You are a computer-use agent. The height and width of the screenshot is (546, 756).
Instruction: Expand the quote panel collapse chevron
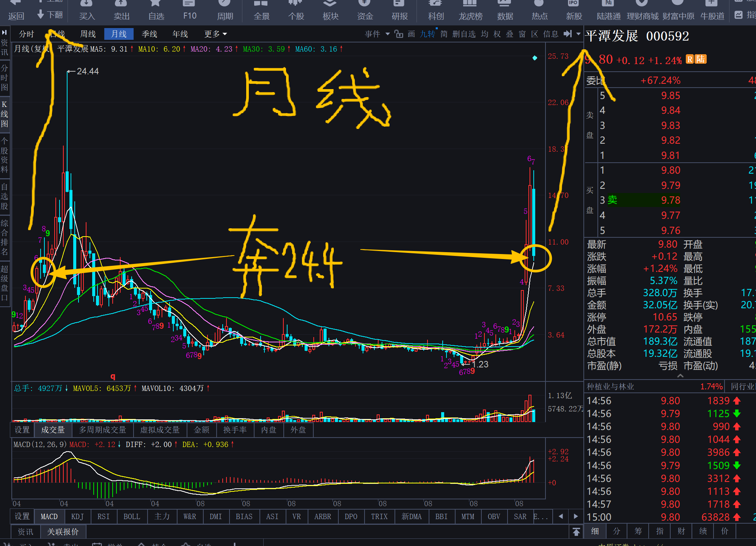click(x=680, y=376)
